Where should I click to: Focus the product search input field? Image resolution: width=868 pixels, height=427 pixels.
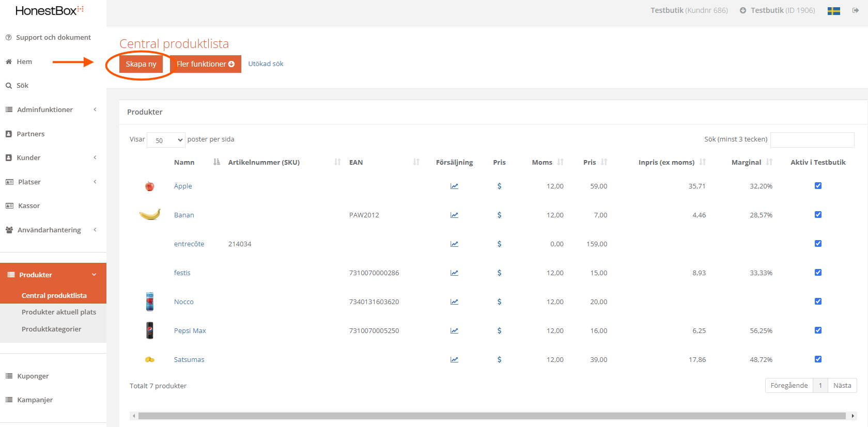point(812,139)
